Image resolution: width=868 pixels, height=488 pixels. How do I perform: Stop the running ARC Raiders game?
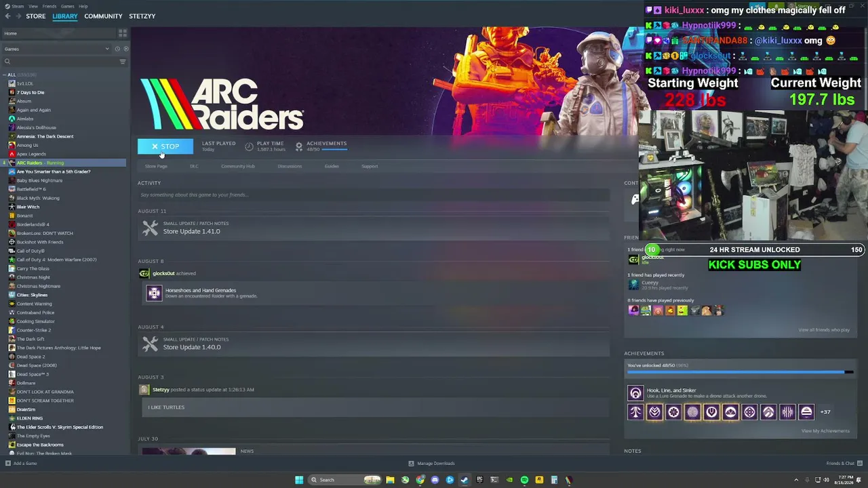coord(165,146)
